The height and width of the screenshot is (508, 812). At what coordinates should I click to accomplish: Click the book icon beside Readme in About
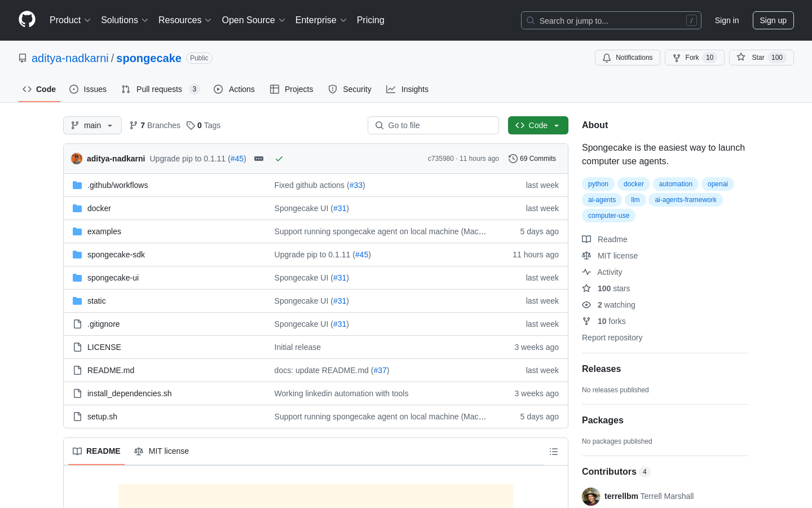(586, 239)
